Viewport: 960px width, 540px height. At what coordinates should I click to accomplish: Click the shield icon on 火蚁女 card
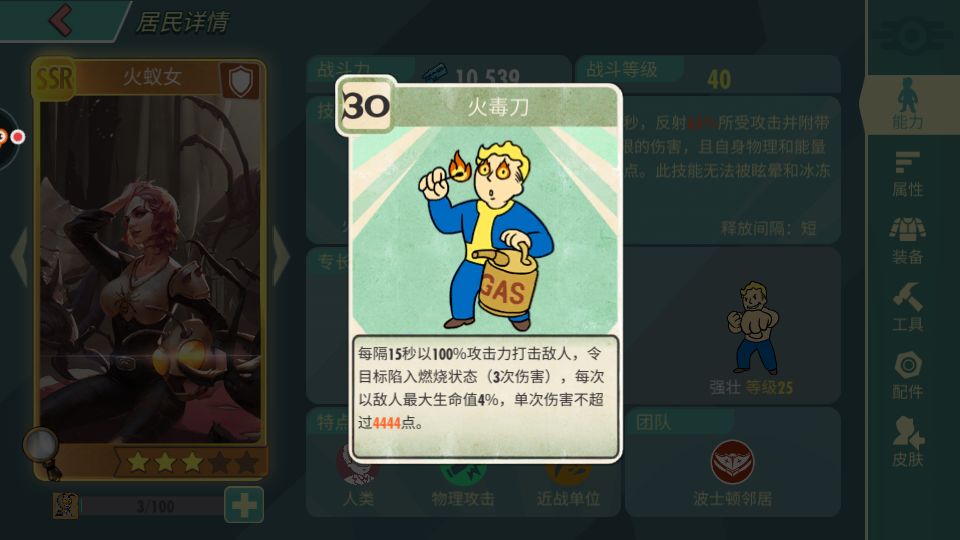pyautogui.click(x=240, y=81)
